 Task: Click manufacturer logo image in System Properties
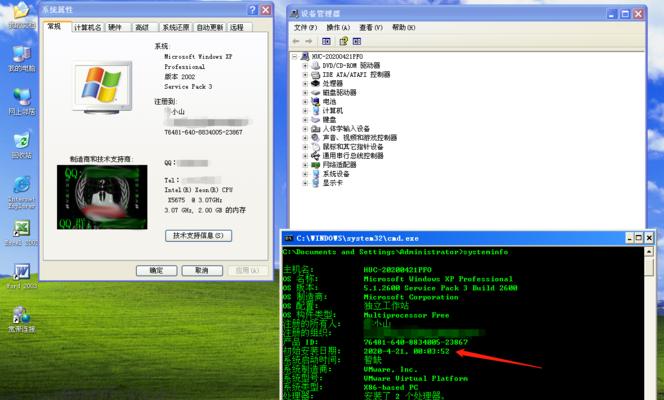(x=102, y=197)
